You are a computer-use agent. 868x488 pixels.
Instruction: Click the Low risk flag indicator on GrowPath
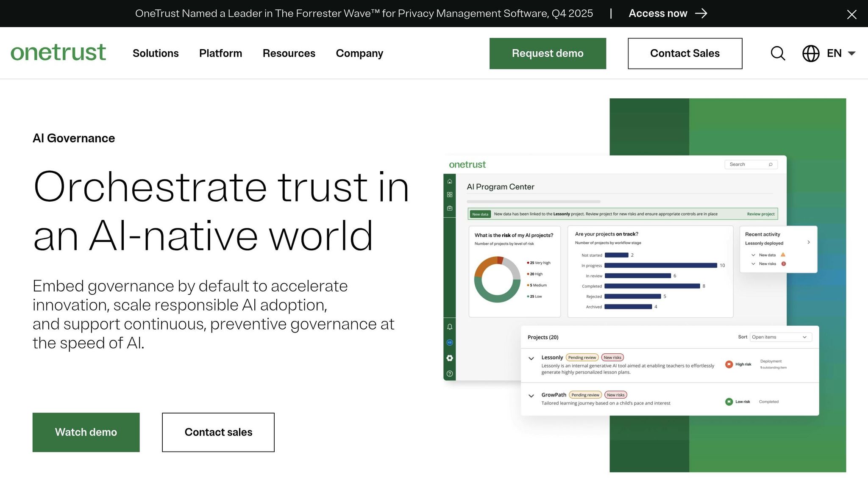[x=729, y=402]
